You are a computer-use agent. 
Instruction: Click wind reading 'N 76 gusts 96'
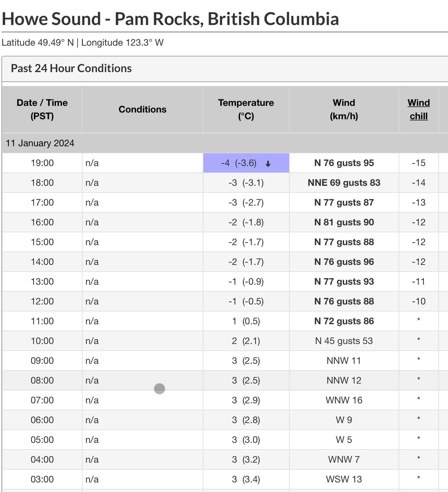(344, 262)
